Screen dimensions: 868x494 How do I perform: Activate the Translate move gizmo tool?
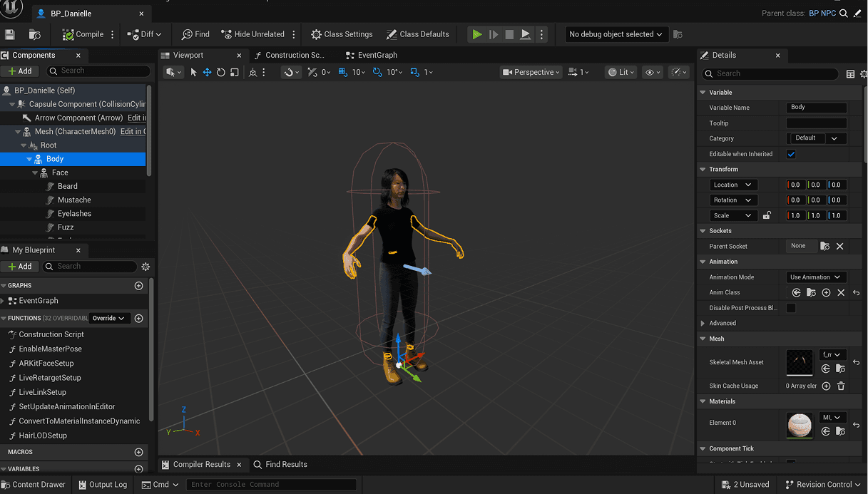tap(207, 72)
